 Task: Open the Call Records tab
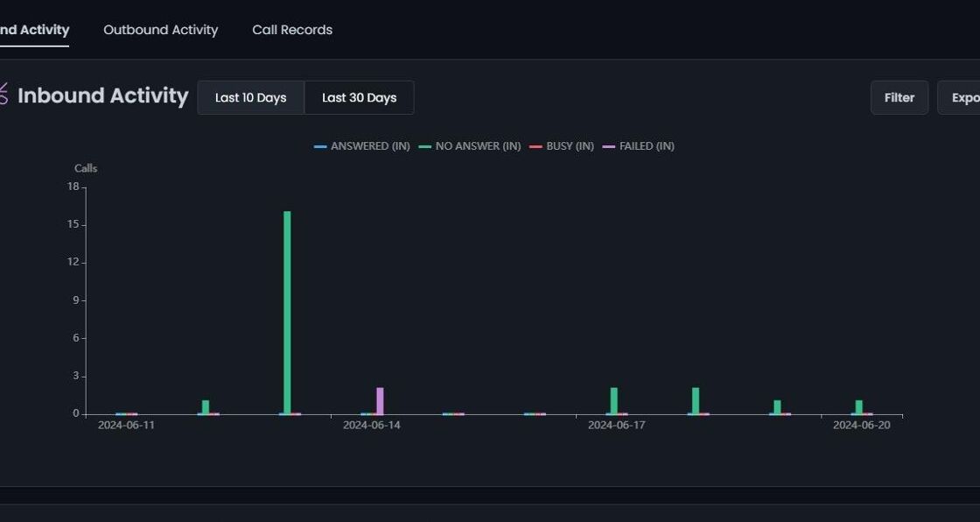click(x=292, y=30)
